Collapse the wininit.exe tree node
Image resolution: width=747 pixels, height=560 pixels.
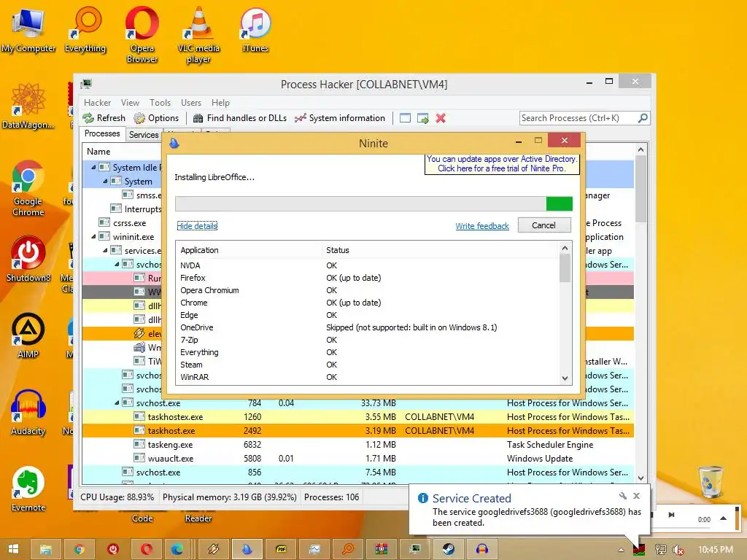[94, 236]
